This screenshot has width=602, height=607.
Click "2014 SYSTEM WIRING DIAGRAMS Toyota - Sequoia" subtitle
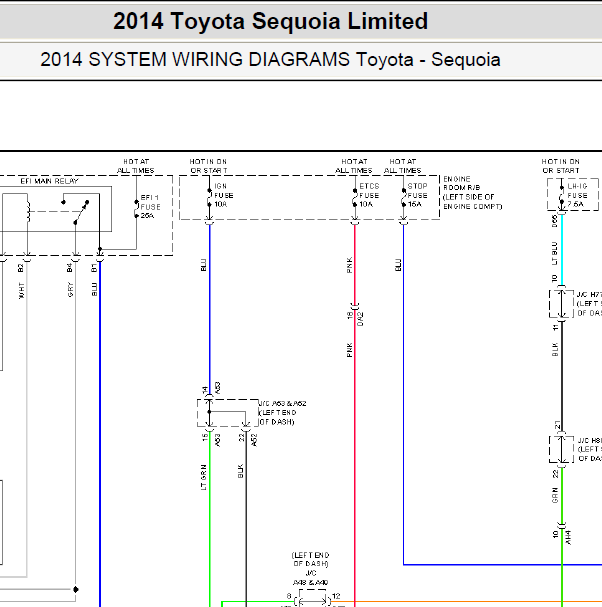coord(270,60)
